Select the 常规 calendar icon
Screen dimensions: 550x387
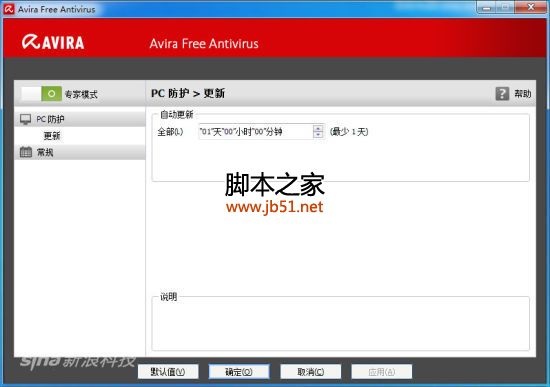tap(26, 152)
